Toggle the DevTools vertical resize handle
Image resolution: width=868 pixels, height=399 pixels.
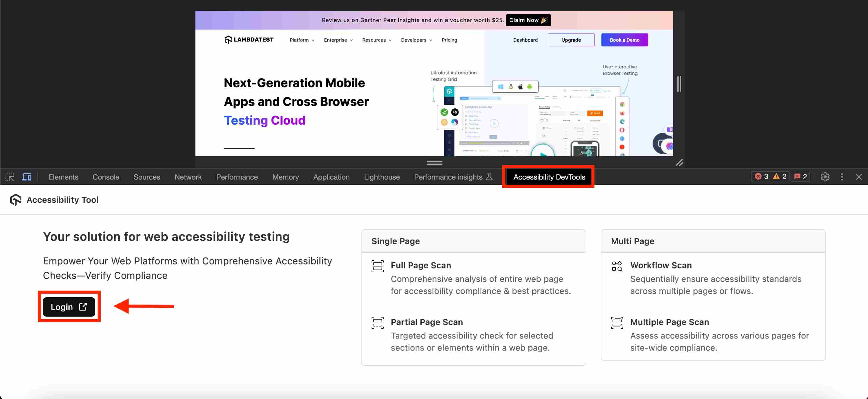coord(435,163)
